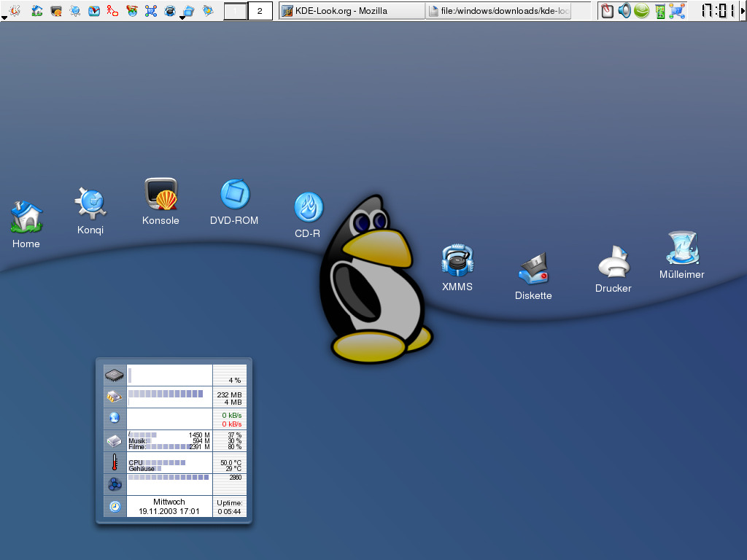Open the globe web browser panel icon
This screenshot has width=747, height=560.
tap(132, 10)
